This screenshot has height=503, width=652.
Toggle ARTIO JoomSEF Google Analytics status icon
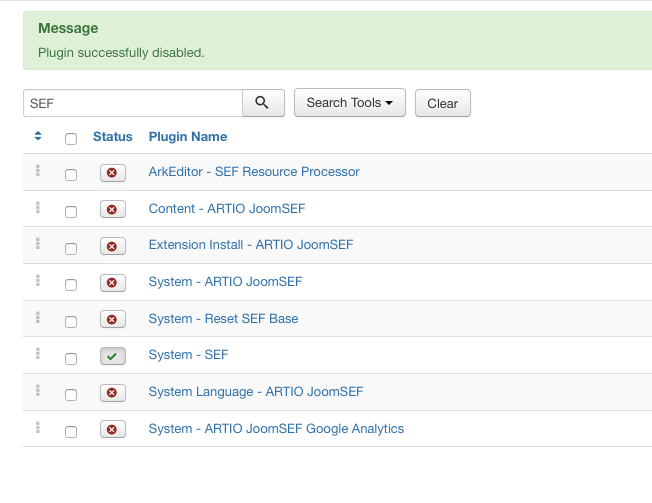(x=113, y=429)
